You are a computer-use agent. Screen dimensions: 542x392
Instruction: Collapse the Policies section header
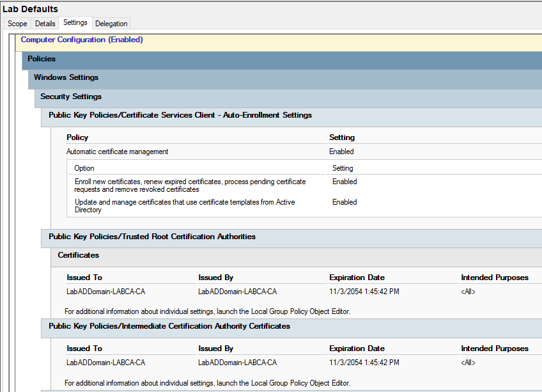(42, 59)
